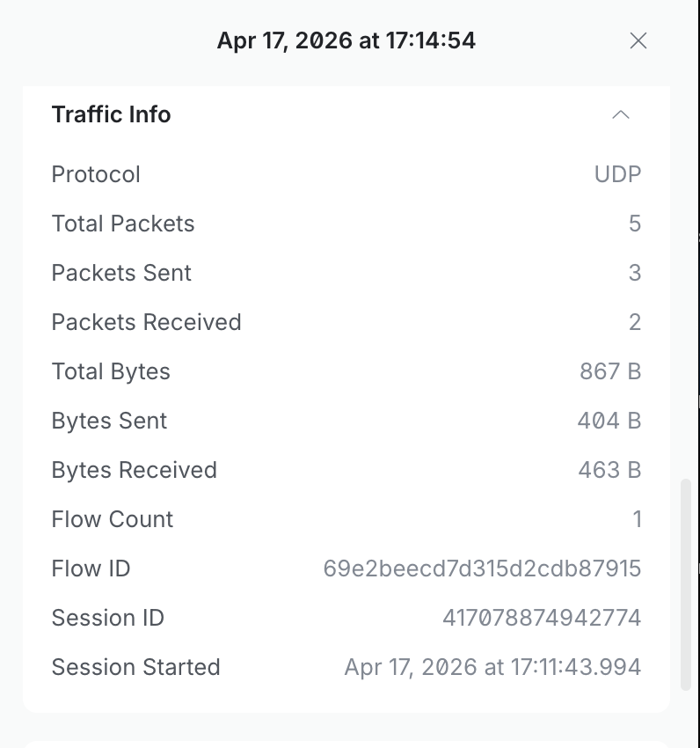700x748 pixels.
Task: Select the Session Started timestamp value
Action: (x=492, y=667)
